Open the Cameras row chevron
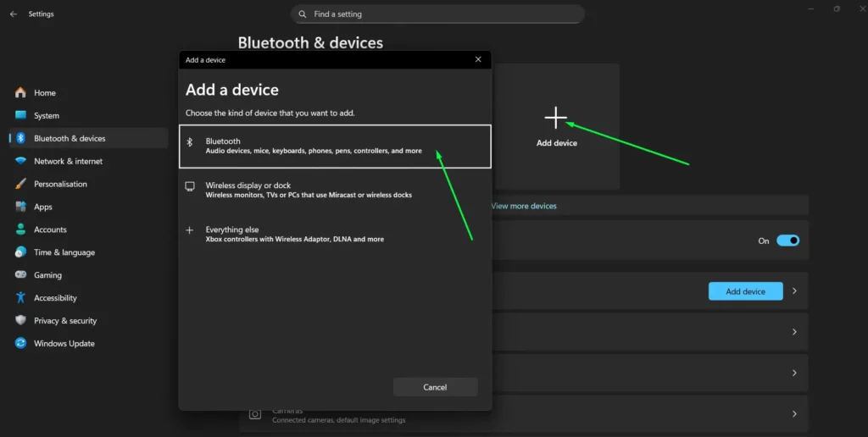This screenshot has width=868, height=437. [x=794, y=414]
